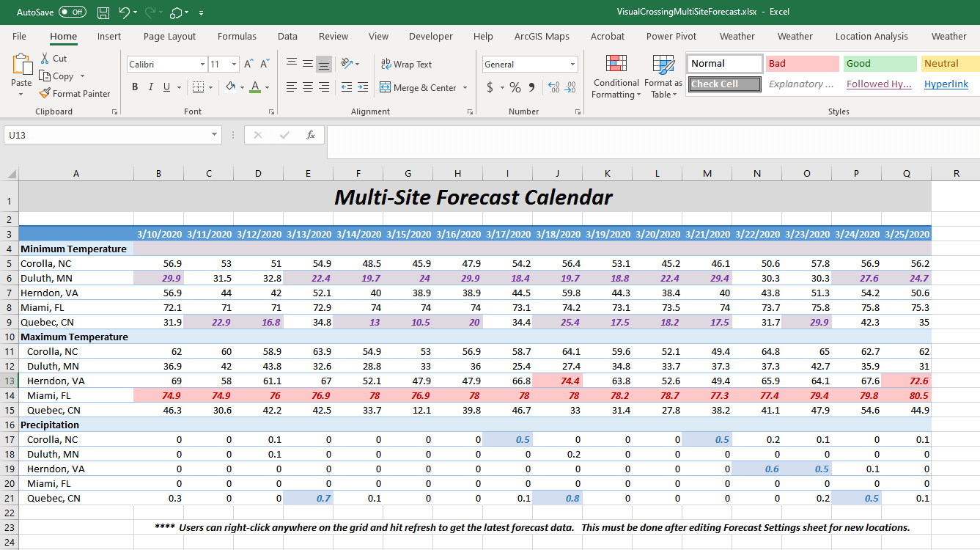Click the Insert Function fx icon
This screenshot has height=550, width=980.
pyautogui.click(x=311, y=135)
